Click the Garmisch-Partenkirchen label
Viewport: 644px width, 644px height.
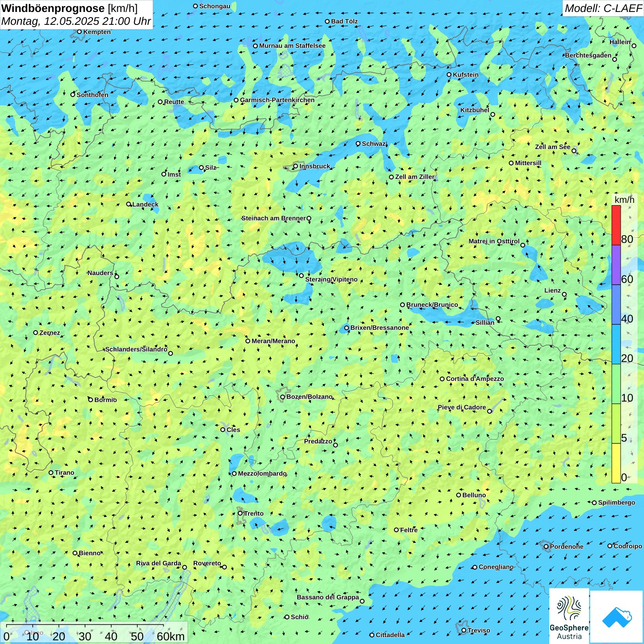pos(277,100)
